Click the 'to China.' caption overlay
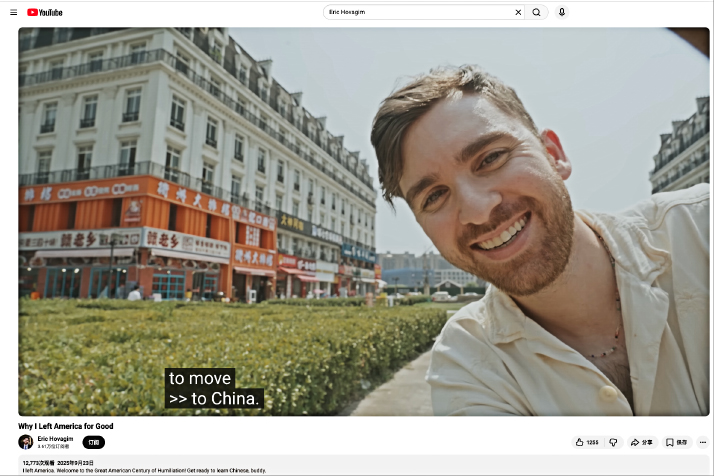Viewport: 714px width, 476px height. (x=214, y=398)
